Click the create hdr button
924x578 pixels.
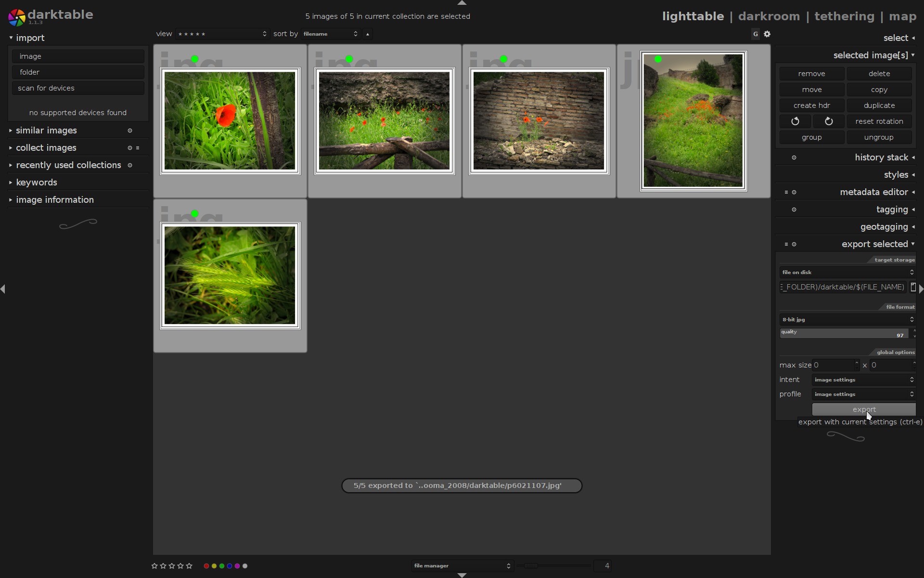(x=812, y=105)
